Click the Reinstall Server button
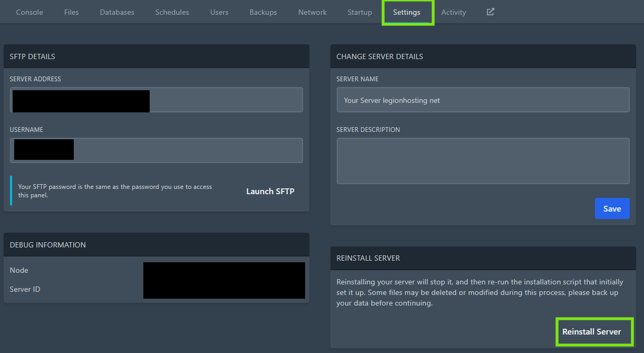 pos(592,332)
